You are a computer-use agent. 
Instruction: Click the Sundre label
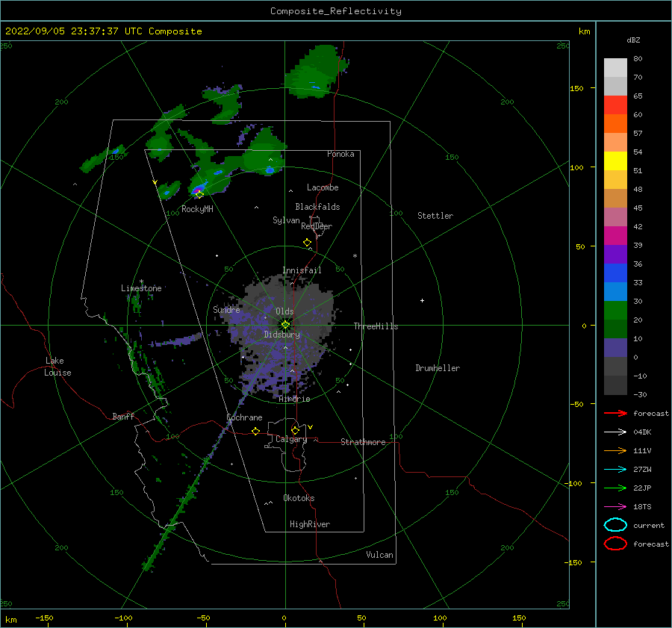pos(226,309)
